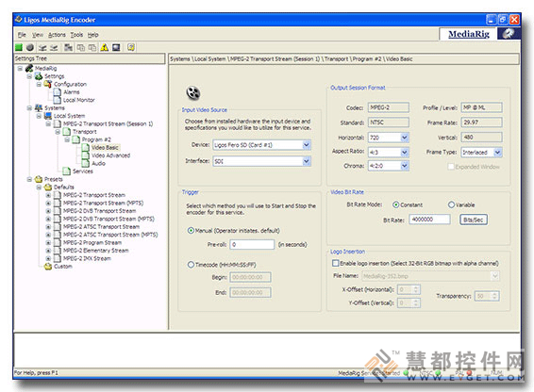Click the Pre-roll seconds input field
Viewport: 534px width, 392px height.
point(252,244)
